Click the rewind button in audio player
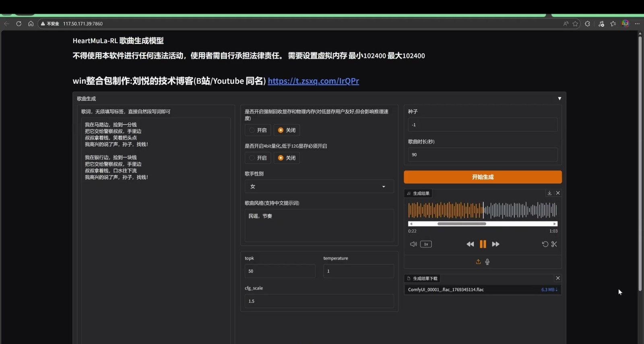This screenshot has width=644, height=344. pyautogui.click(x=470, y=244)
